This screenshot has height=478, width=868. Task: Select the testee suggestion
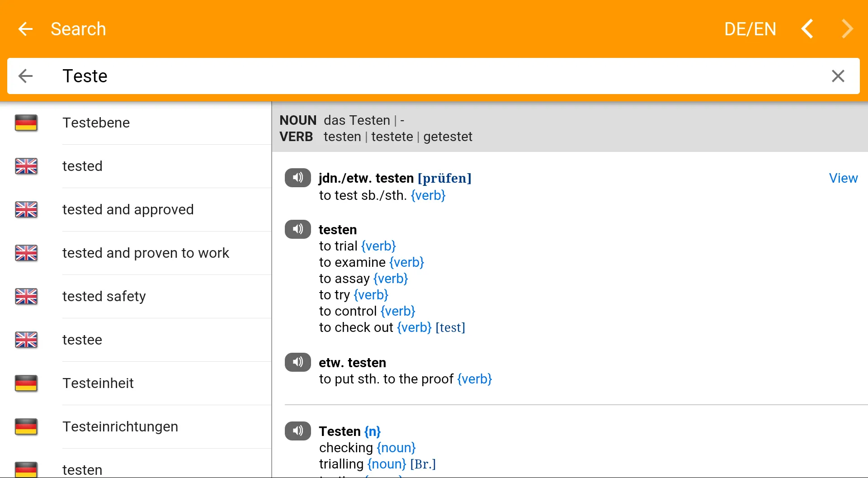click(x=82, y=340)
